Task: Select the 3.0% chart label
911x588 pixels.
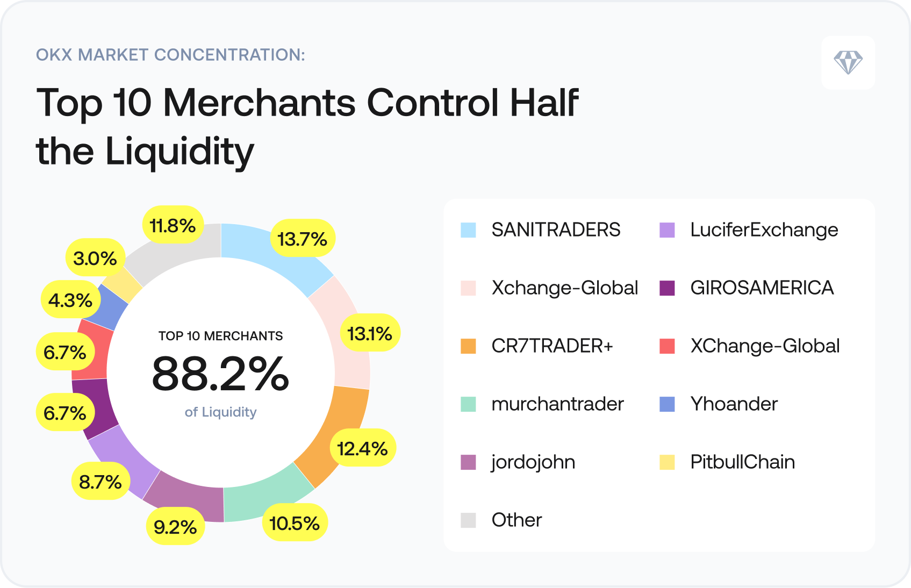Action: pyautogui.click(x=95, y=259)
